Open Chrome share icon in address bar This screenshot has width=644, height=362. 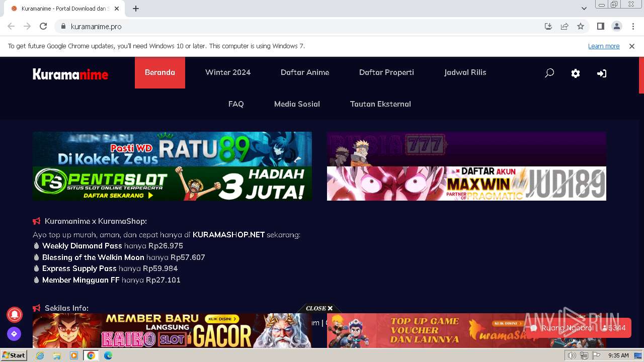coord(565,26)
